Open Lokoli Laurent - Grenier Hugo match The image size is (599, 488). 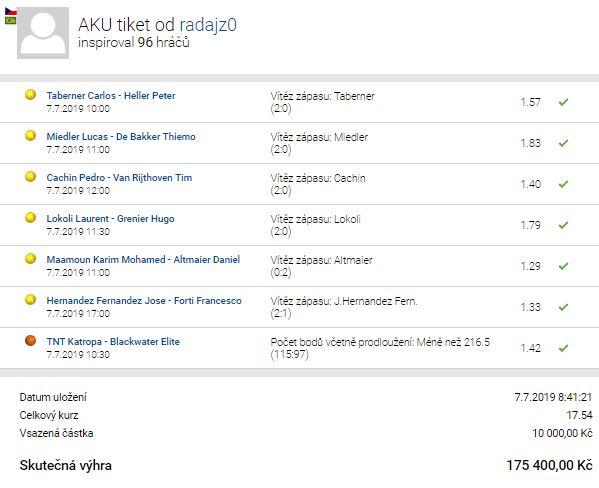pyautogui.click(x=110, y=219)
